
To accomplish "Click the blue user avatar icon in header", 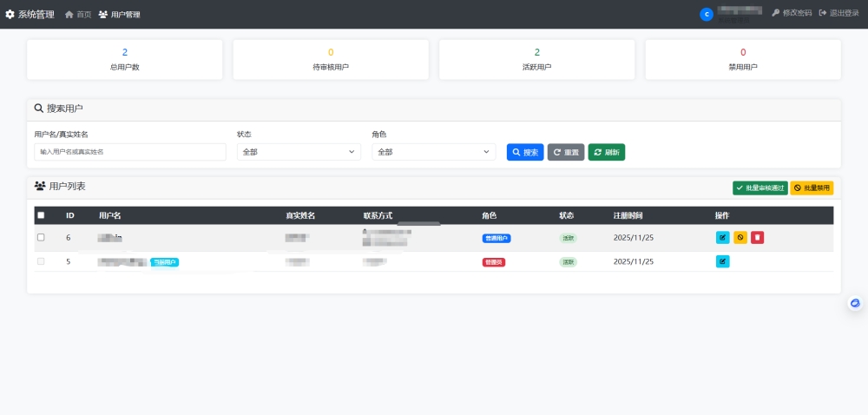I will pyautogui.click(x=706, y=14).
